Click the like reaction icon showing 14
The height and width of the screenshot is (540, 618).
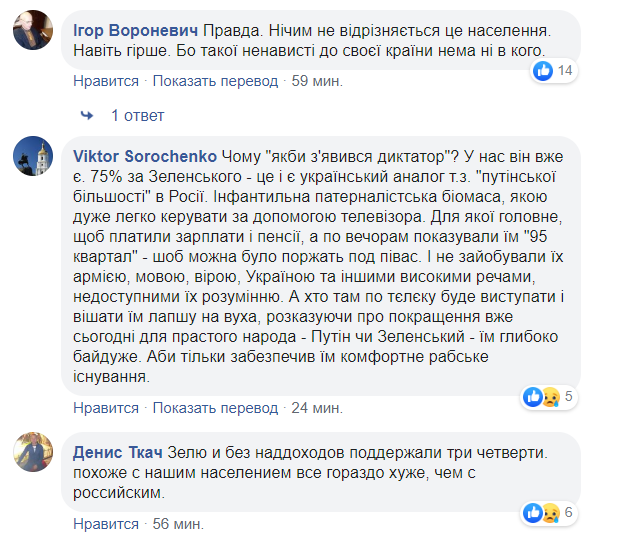point(544,70)
